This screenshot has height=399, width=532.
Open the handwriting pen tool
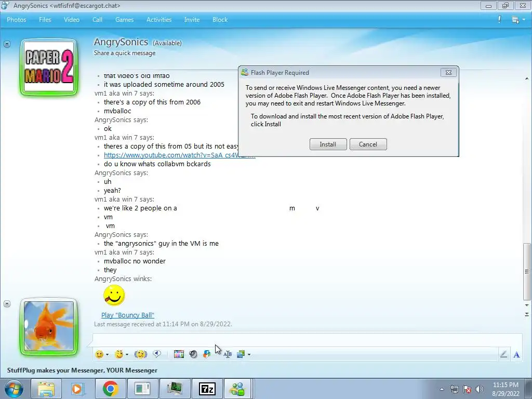pos(503,354)
